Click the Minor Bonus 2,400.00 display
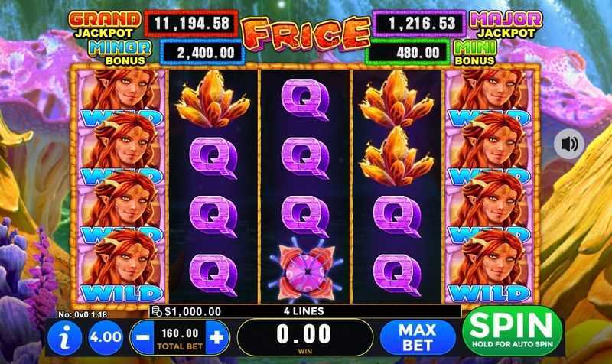This screenshot has width=612, height=364. tap(202, 53)
